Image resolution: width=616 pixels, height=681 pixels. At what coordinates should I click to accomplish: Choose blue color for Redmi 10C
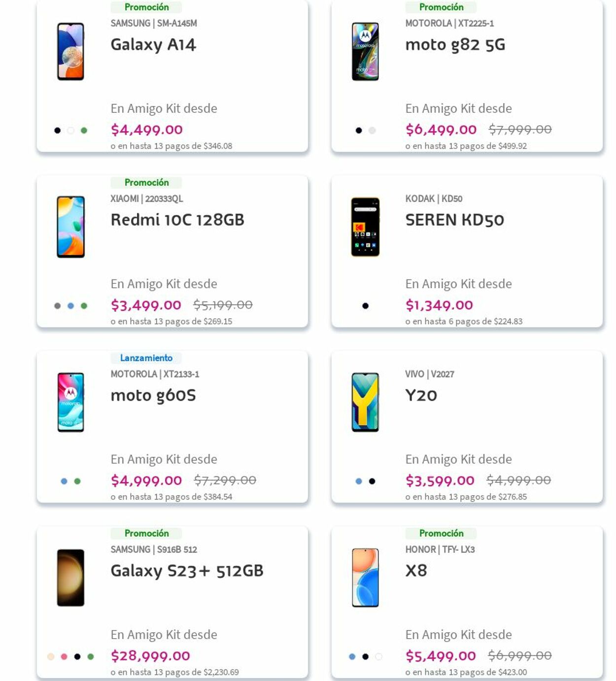pyautogui.click(x=70, y=306)
